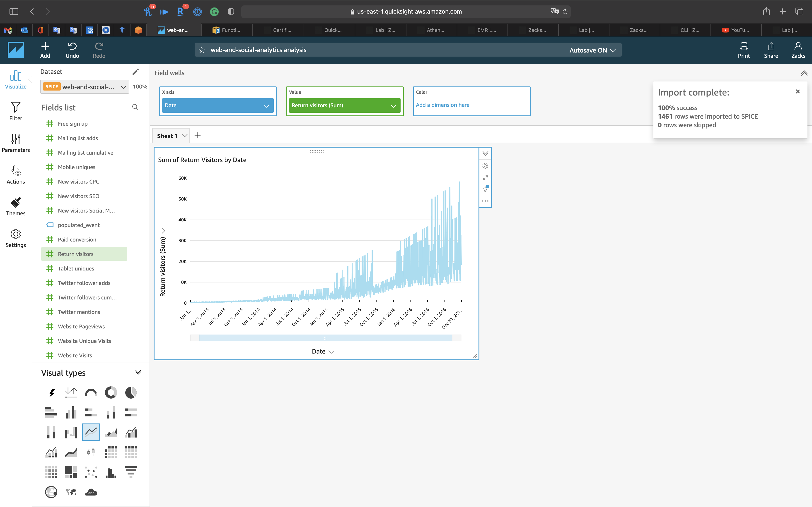Search the fields list with magnifier icon
The image size is (812, 507).
pos(135,107)
